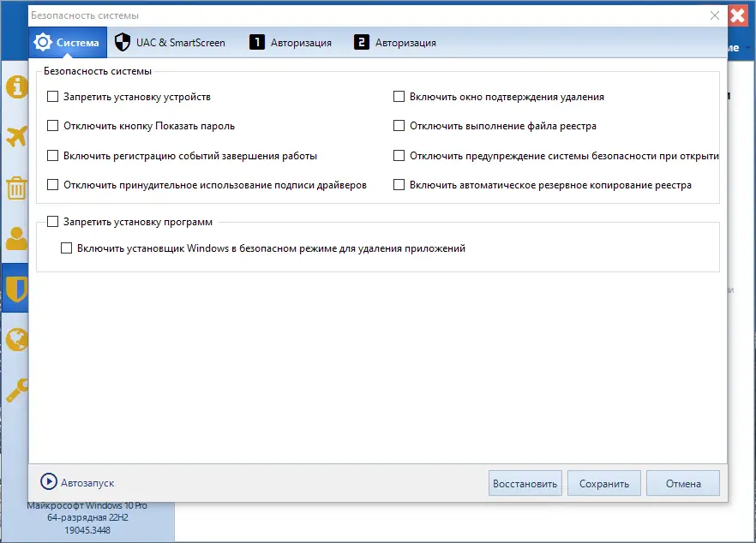Image resolution: width=756 pixels, height=543 pixels.
Task: Open the user section in sidebar
Action: click(16, 238)
